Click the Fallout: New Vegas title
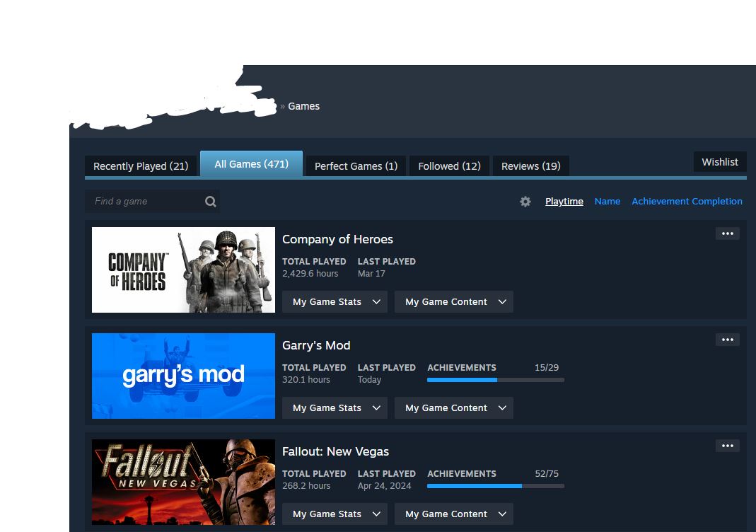This screenshot has height=532, width=756. [336, 451]
